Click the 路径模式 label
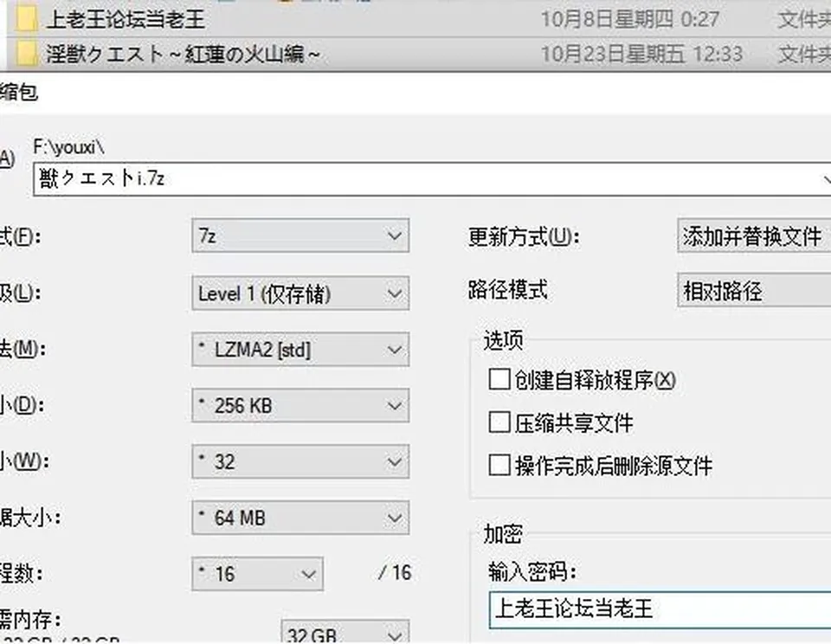This screenshot has height=644, width=831. pyautogui.click(x=508, y=290)
